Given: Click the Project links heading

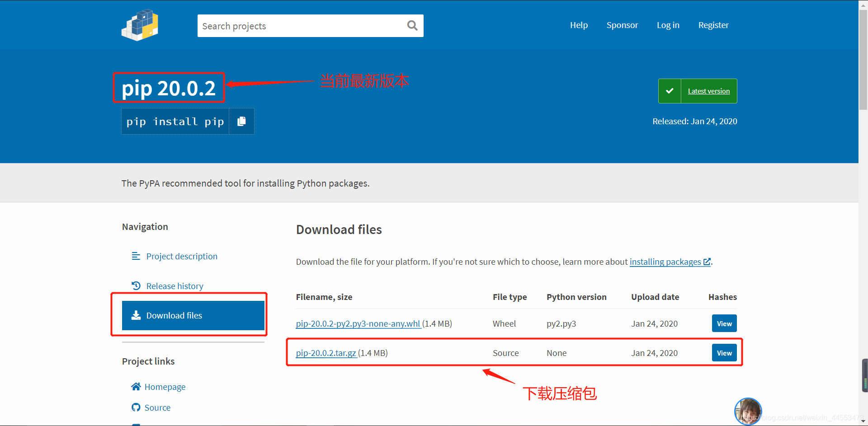Looking at the screenshot, I should 148,361.
